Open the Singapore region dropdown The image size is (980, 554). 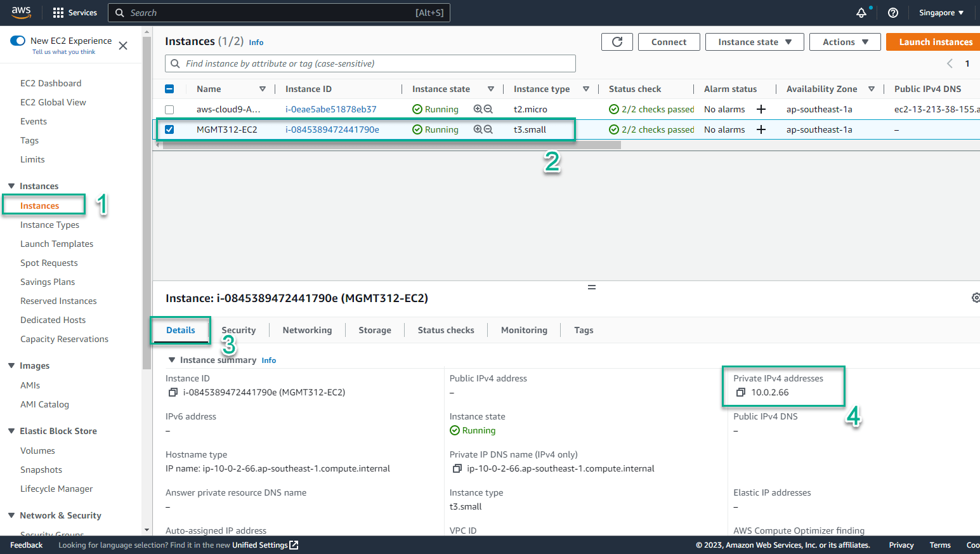[941, 13]
